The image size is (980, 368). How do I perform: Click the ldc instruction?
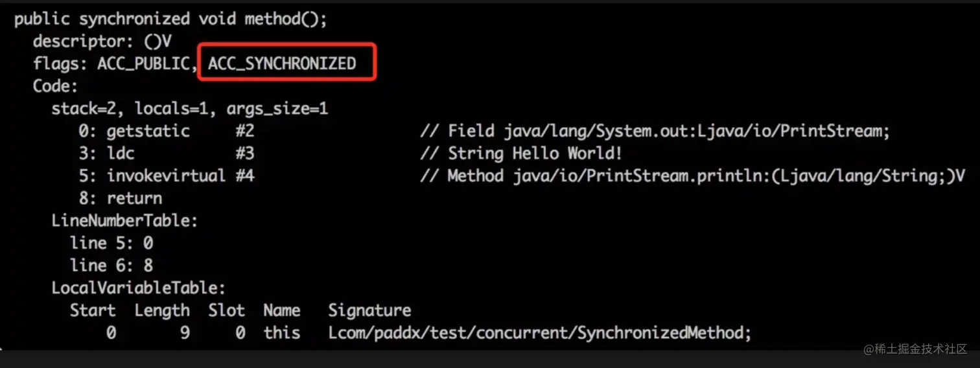click(x=121, y=154)
